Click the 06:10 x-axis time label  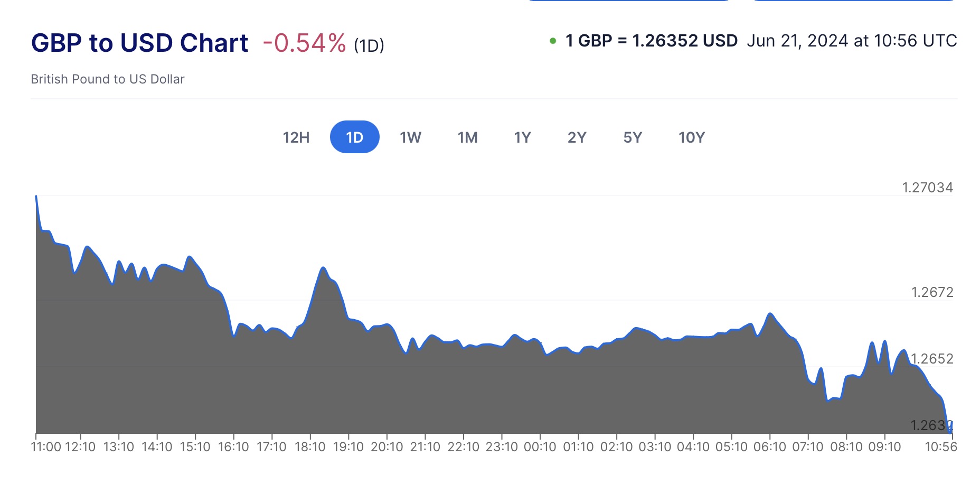coord(769,447)
